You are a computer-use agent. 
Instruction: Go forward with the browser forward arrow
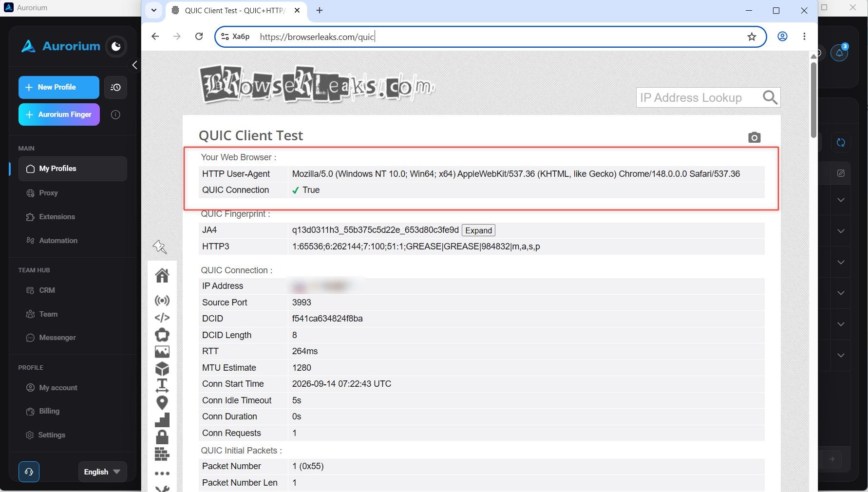coord(177,37)
